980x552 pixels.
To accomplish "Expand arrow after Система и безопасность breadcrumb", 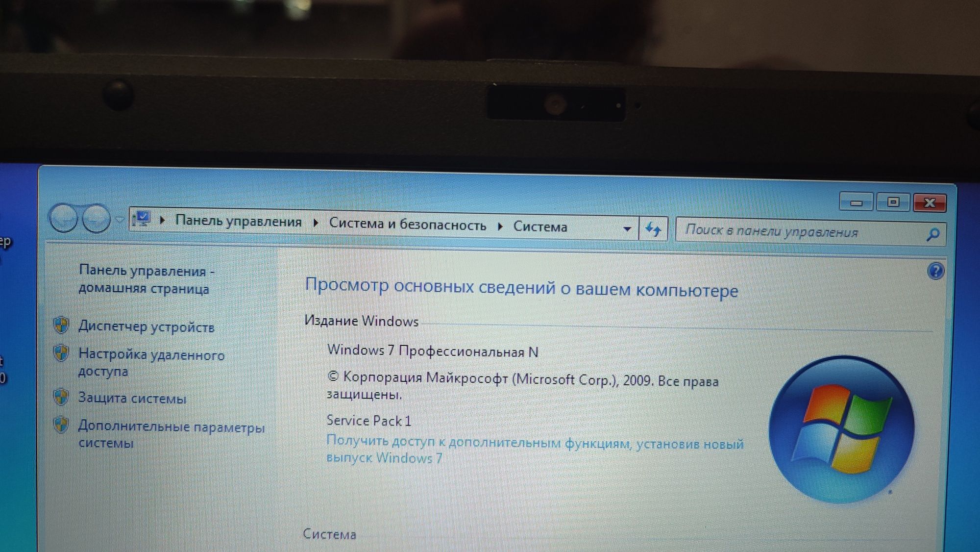I will pyautogui.click(x=500, y=226).
